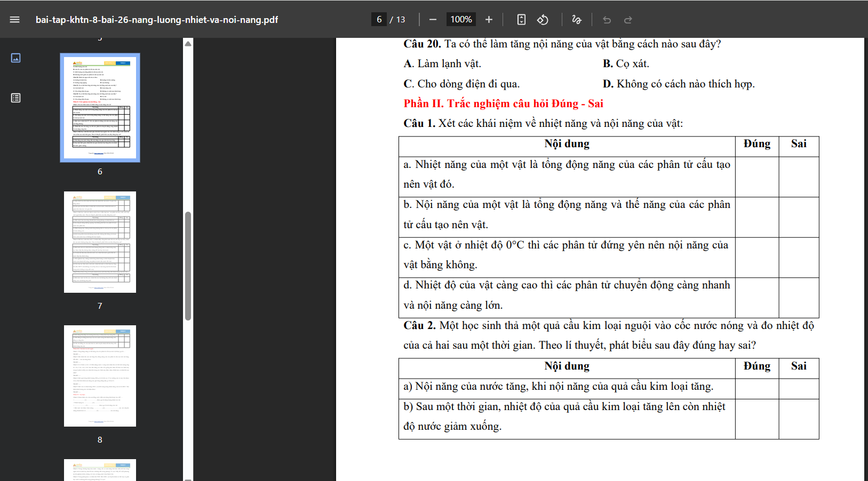Click answer 'B. Cọ xát.'

point(626,63)
